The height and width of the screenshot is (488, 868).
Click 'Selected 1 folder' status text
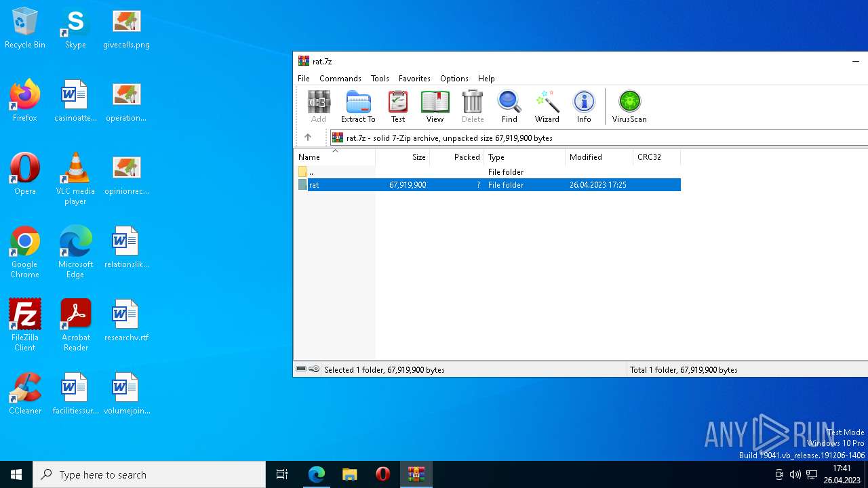[384, 370]
